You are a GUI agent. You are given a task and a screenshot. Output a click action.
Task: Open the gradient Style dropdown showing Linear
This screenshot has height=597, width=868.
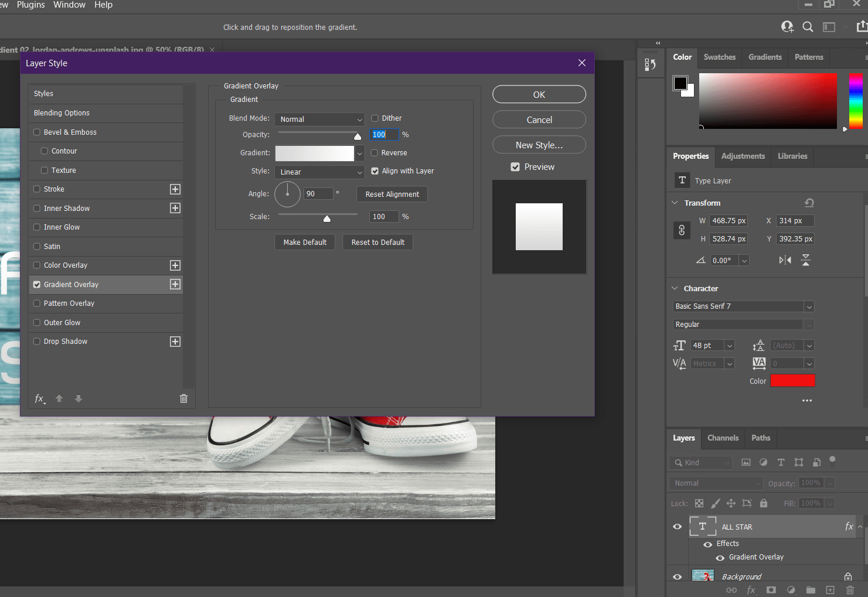pyautogui.click(x=319, y=172)
